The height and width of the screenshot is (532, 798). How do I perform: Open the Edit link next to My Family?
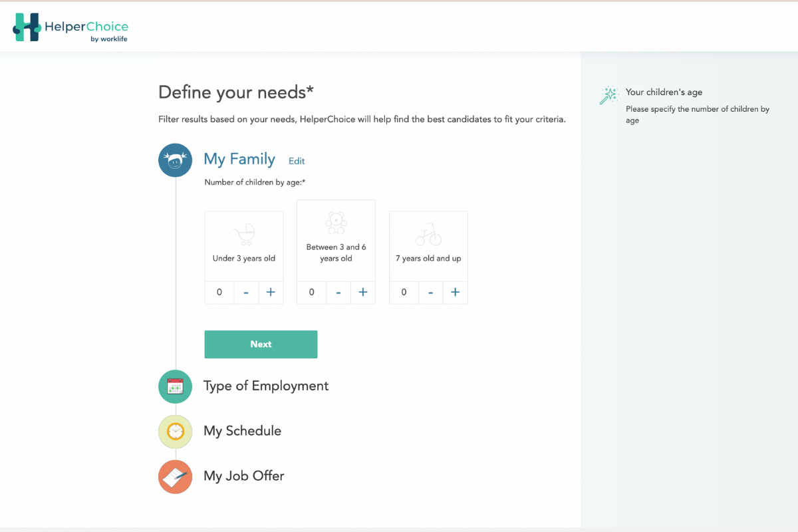[x=297, y=160]
